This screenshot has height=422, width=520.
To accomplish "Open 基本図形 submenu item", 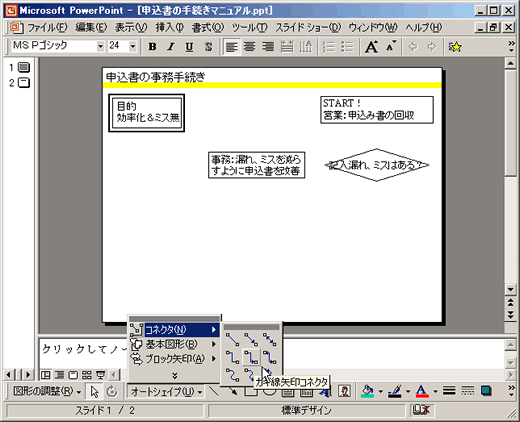I will pyautogui.click(x=174, y=344).
